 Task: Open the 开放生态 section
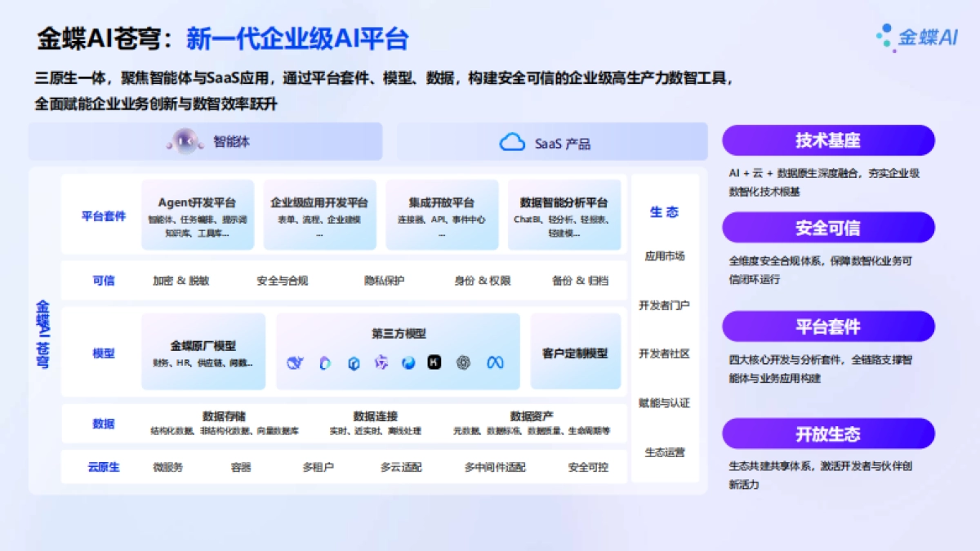point(828,433)
